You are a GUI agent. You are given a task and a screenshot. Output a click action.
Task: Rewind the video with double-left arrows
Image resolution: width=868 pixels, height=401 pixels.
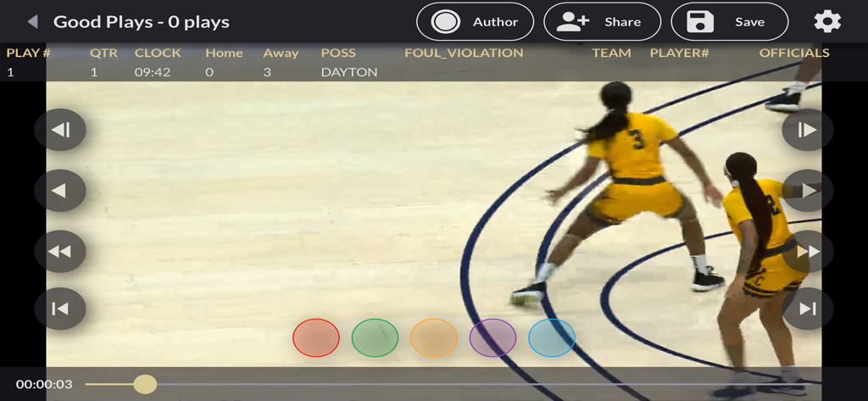pyautogui.click(x=60, y=252)
